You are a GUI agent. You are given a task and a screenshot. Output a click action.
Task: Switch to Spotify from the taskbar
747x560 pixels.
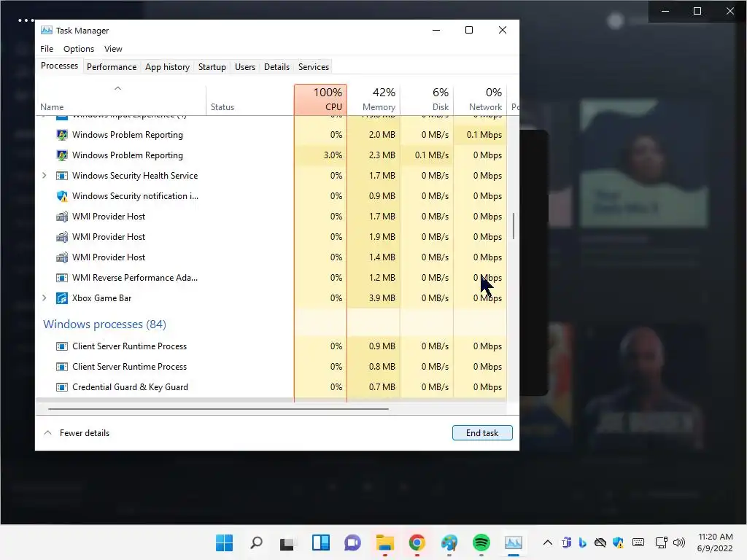click(x=481, y=542)
